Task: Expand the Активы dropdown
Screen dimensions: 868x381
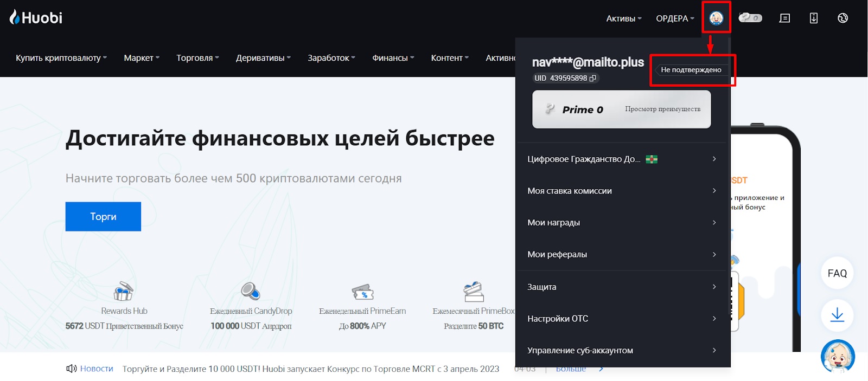Action: pyautogui.click(x=623, y=18)
